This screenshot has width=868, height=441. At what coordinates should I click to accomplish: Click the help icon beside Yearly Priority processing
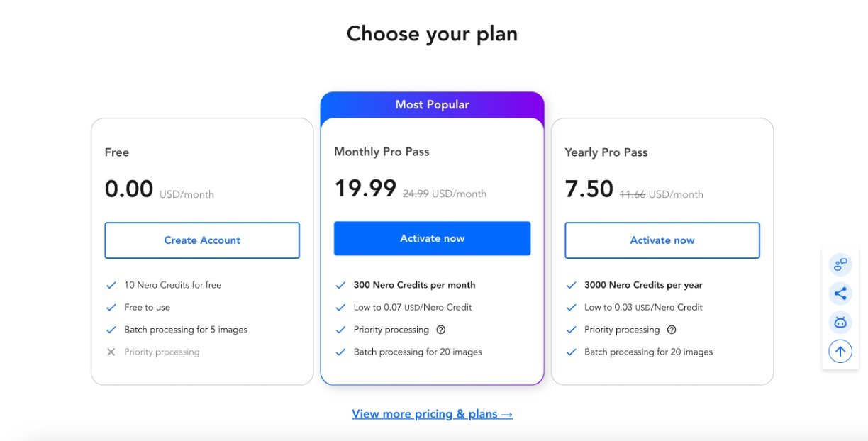672,330
